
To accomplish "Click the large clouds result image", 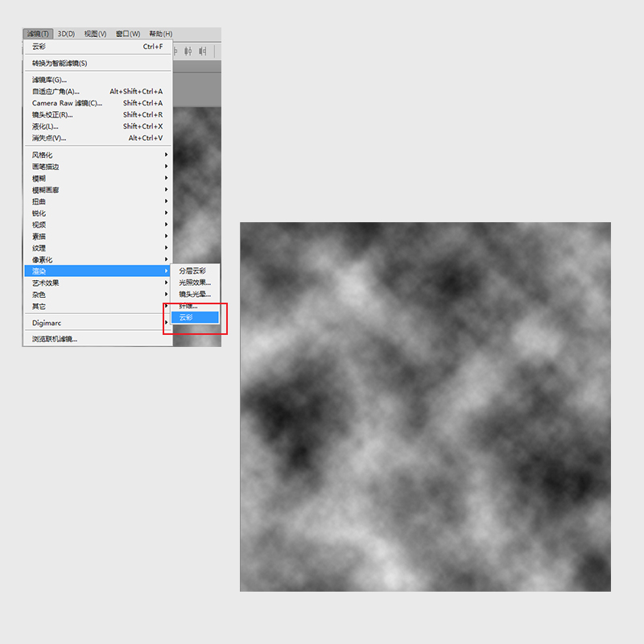I will pos(425,407).
